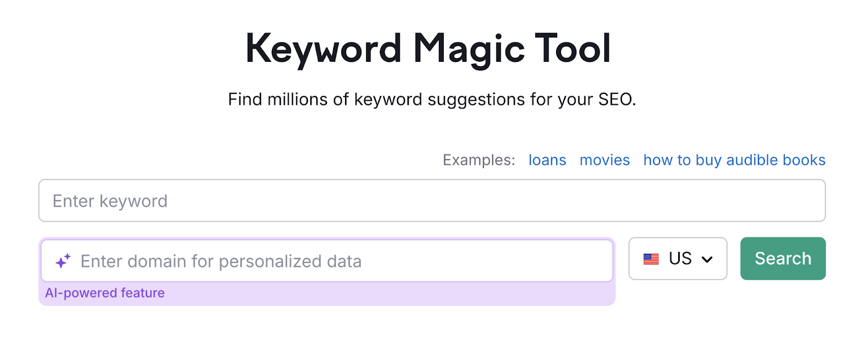
Task: Open the "loans" example keyword link
Action: [547, 160]
